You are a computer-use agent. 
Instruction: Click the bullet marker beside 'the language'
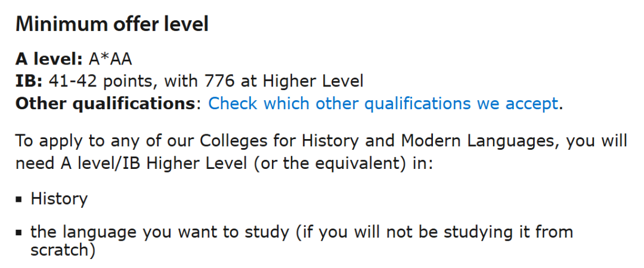coord(20,232)
